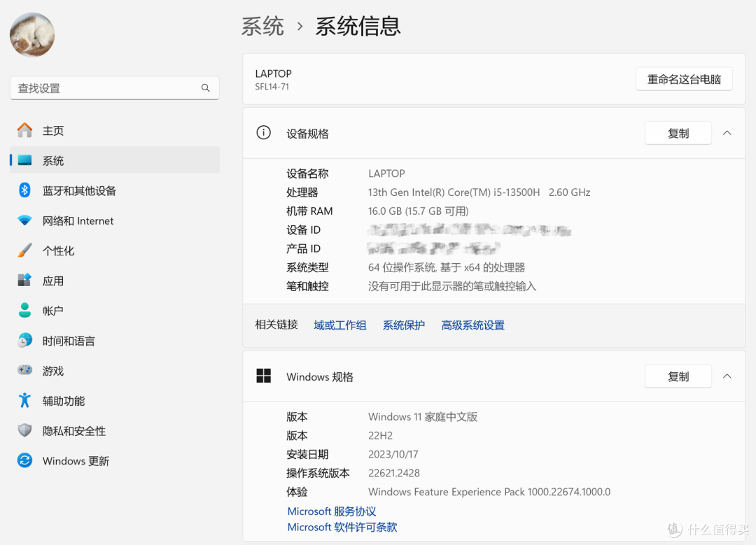Click the SFL14-71 model text
This screenshot has height=545, width=756.
(x=272, y=87)
